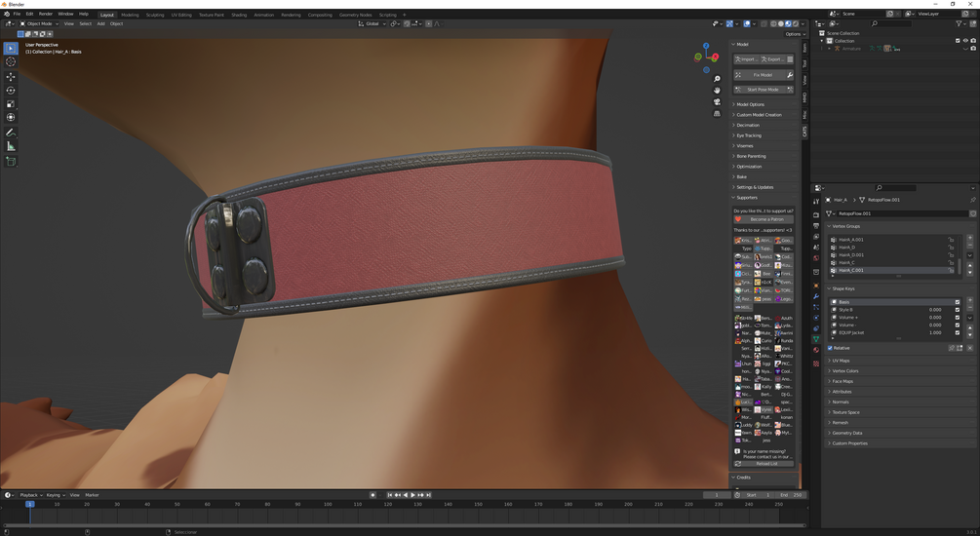Open the Object Data mesh properties tab
The image size is (980, 536).
815,338
